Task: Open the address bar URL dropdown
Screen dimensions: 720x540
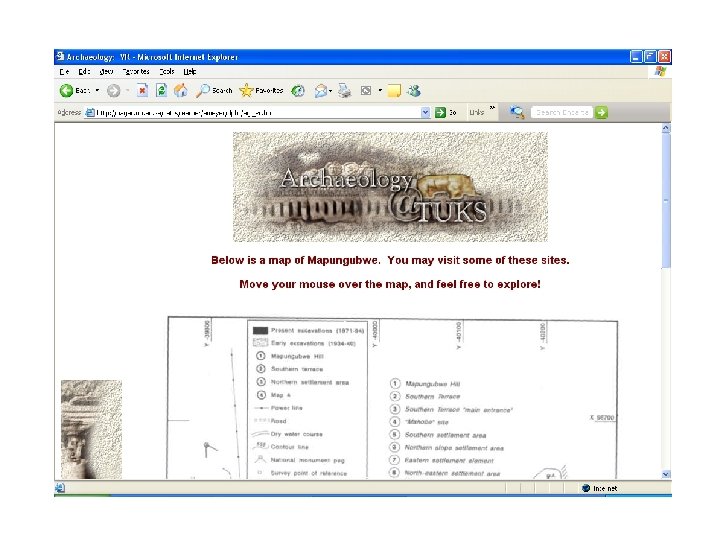Action: click(x=425, y=112)
